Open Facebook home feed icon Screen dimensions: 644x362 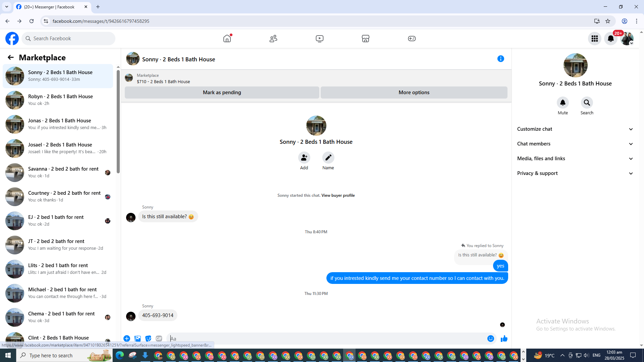pyautogui.click(x=227, y=39)
